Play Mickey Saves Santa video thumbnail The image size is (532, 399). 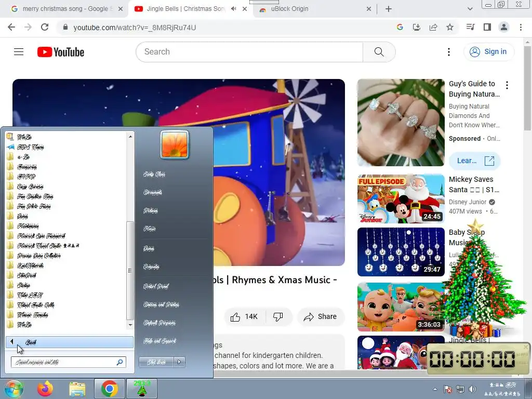pos(401,199)
